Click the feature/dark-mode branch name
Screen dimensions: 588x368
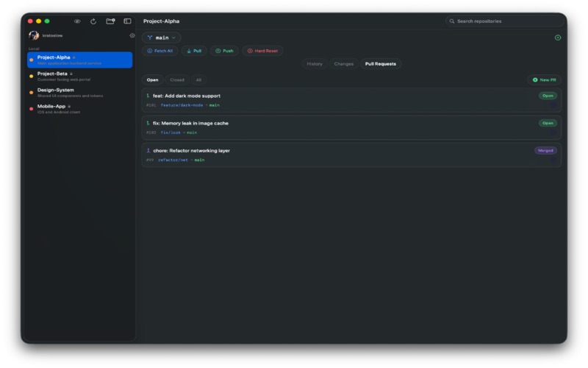point(182,105)
